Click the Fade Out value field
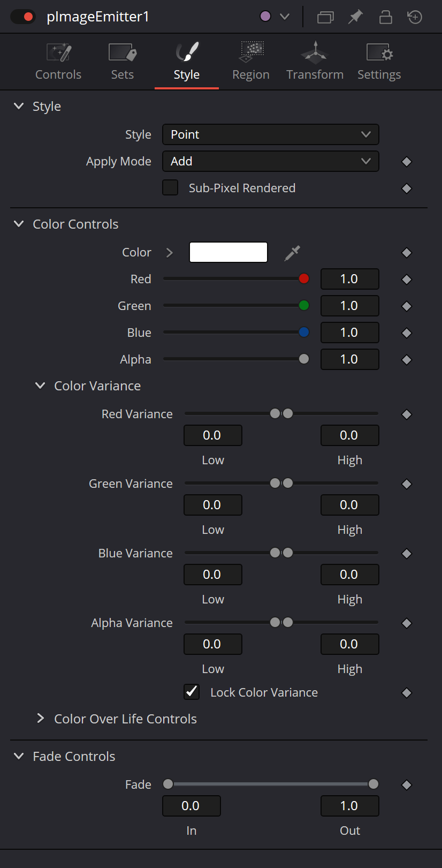This screenshot has width=442, height=868. click(350, 806)
